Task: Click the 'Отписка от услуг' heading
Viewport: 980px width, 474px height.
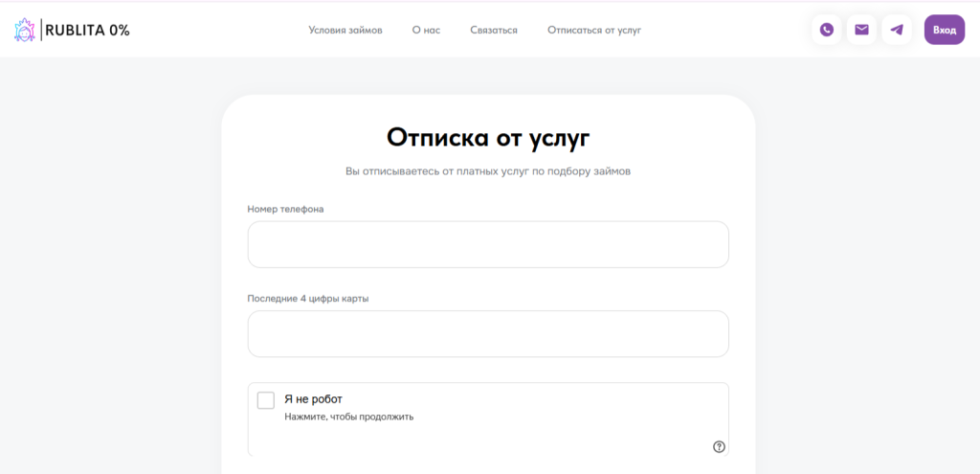Action: click(488, 138)
